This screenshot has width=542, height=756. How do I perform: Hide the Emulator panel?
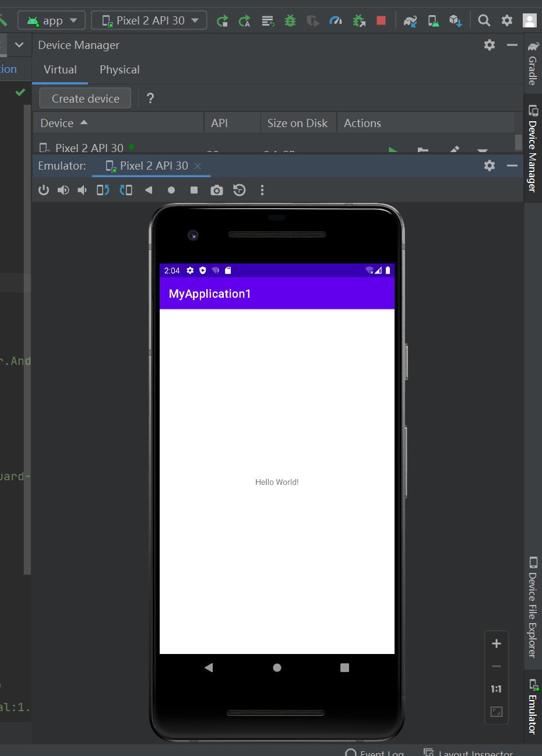tap(512, 166)
